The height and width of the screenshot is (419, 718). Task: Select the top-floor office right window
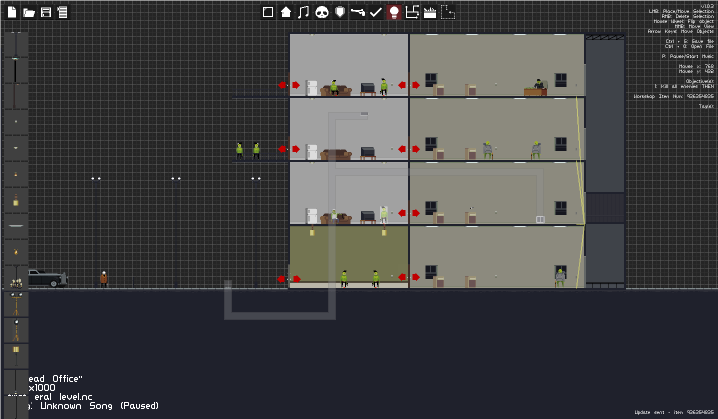561,80
